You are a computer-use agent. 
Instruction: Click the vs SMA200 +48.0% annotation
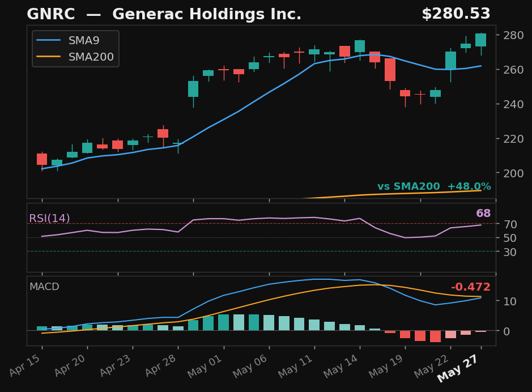434,186
